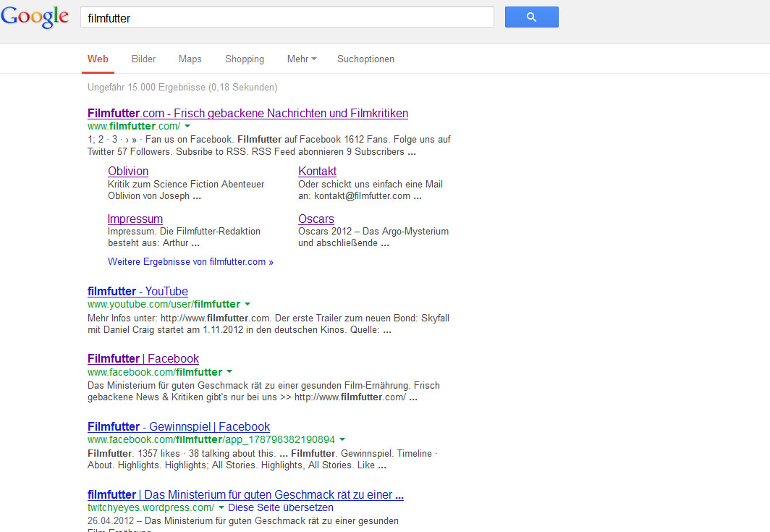Open the Oblivion sitelink

[x=128, y=172]
